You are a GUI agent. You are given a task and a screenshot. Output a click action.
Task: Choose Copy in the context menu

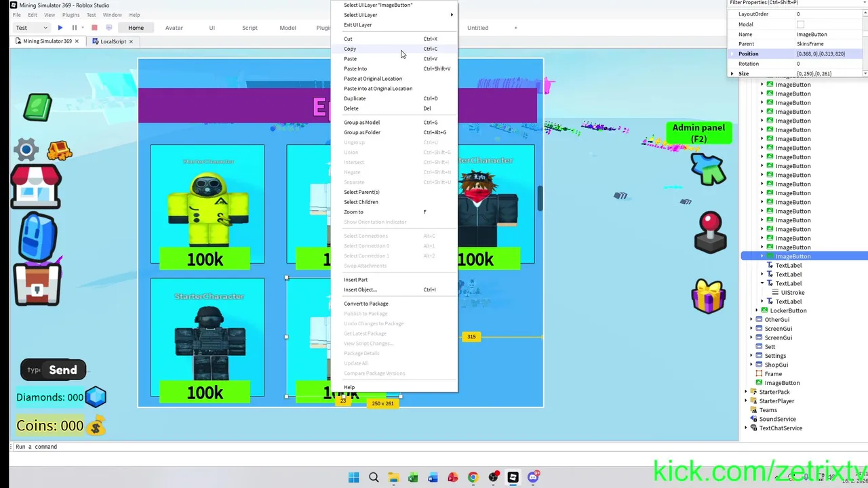pyautogui.click(x=395, y=49)
